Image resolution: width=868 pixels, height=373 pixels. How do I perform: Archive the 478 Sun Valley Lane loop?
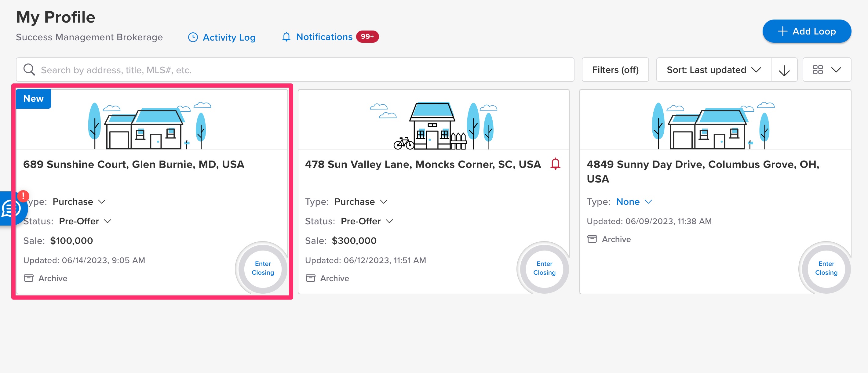327,278
